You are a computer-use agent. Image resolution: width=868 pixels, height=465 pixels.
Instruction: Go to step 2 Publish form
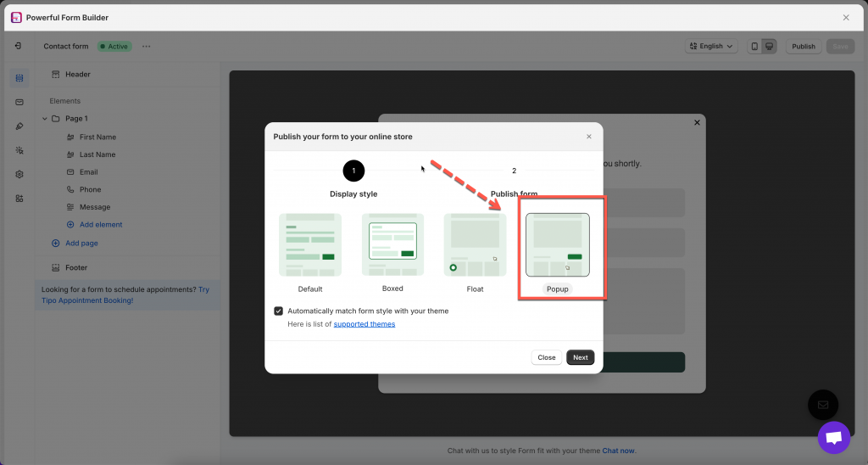514,171
